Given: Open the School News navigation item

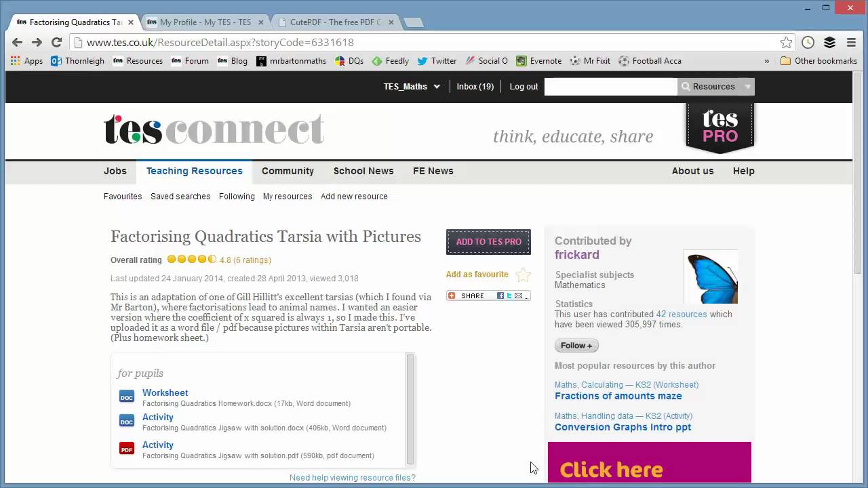Looking at the screenshot, I should (x=363, y=171).
